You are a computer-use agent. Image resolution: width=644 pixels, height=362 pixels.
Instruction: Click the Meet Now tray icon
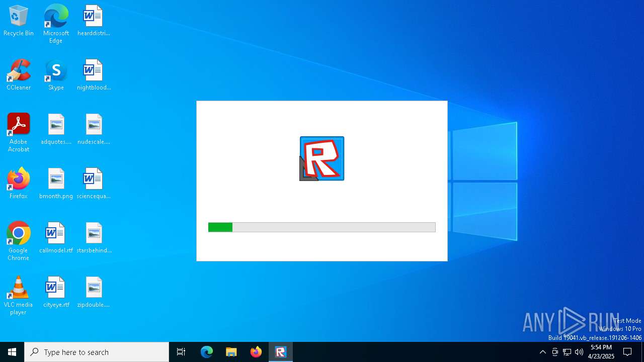[x=555, y=352]
